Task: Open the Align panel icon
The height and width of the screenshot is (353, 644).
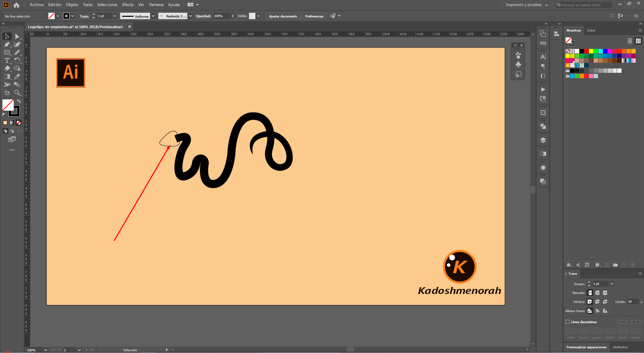Action: [556, 34]
